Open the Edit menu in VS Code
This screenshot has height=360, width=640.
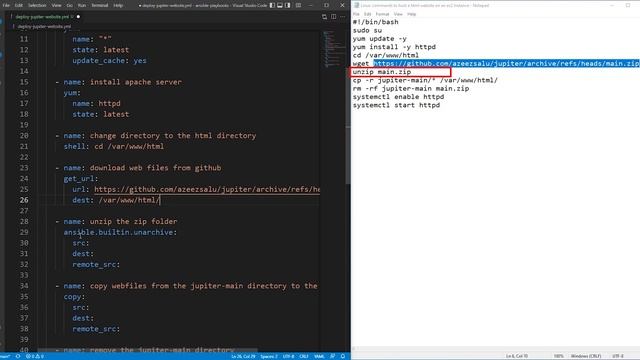19,5
